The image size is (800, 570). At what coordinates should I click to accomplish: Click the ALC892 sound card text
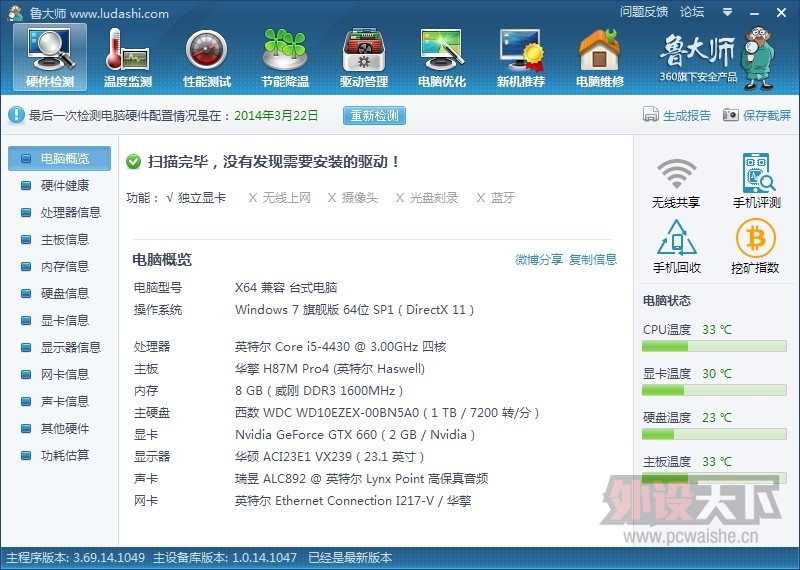361,478
